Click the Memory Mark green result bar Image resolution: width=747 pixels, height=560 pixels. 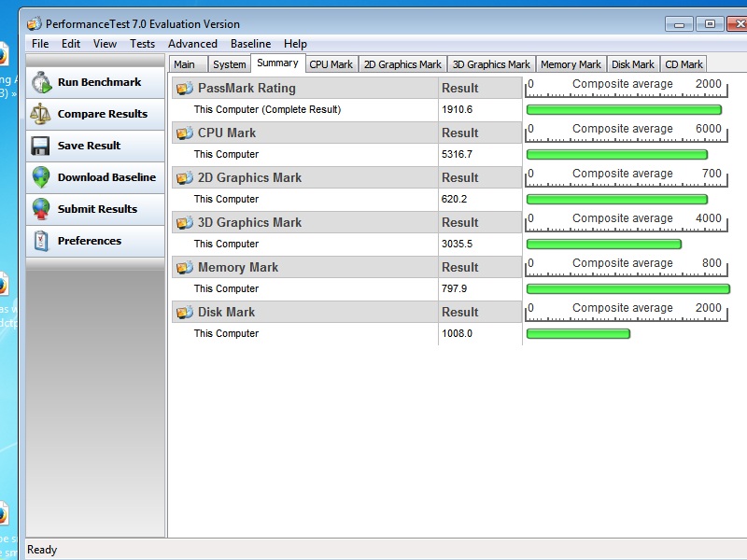pyautogui.click(x=628, y=289)
